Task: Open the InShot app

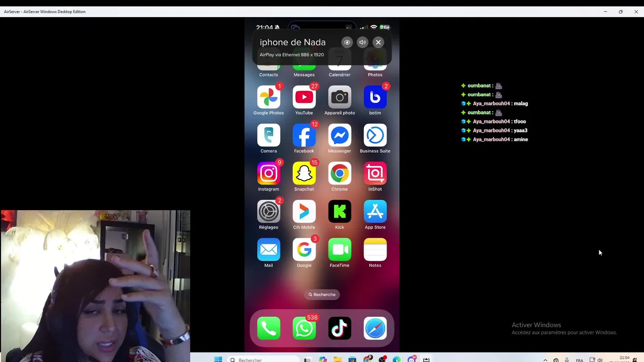Action: 375,173
